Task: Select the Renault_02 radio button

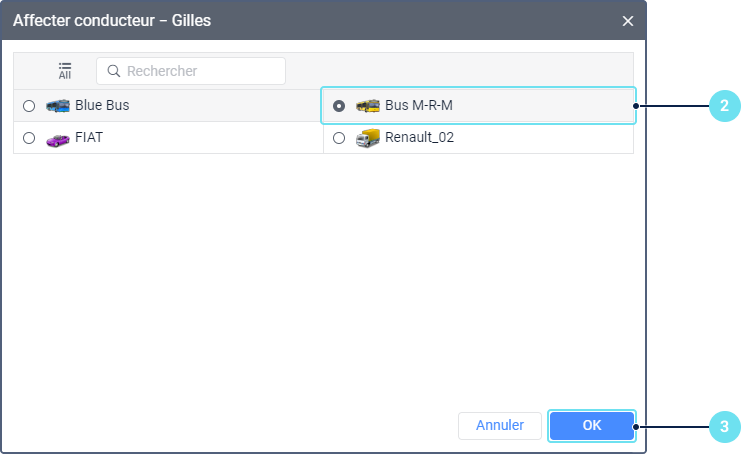Action: pyautogui.click(x=339, y=138)
